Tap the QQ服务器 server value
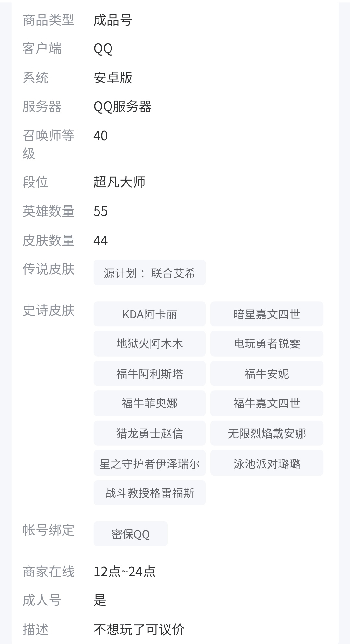This screenshot has height=644, width=350. click(x=122, y=106)
